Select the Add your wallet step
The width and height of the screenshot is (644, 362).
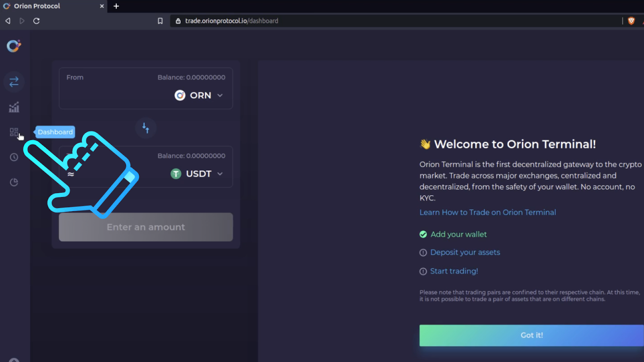pos(458,234)
